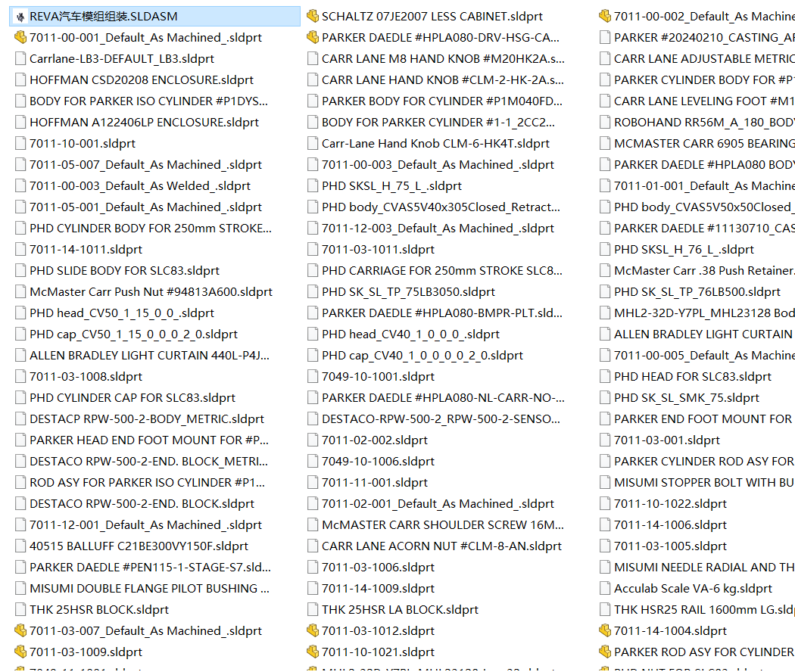Select file name PHD cap_CV50_1_15_0_0_0_2_0.sldprt
The height and width of the screenshot is (672, 795).
point(133,334)
